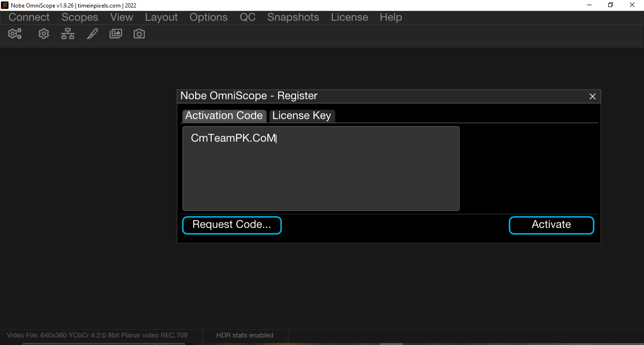Screen dimensions: 644x345
Task: Open the Connect menu
Action: tap(29, 17)
